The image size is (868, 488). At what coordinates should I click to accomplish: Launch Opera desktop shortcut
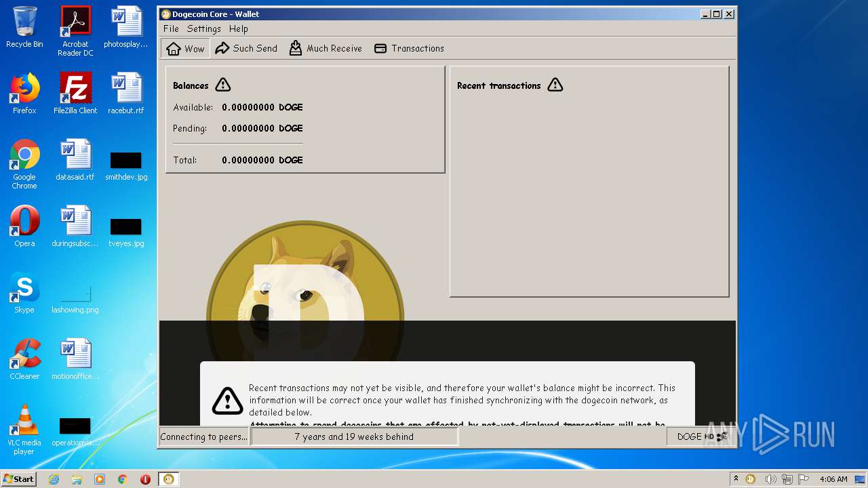24,226
